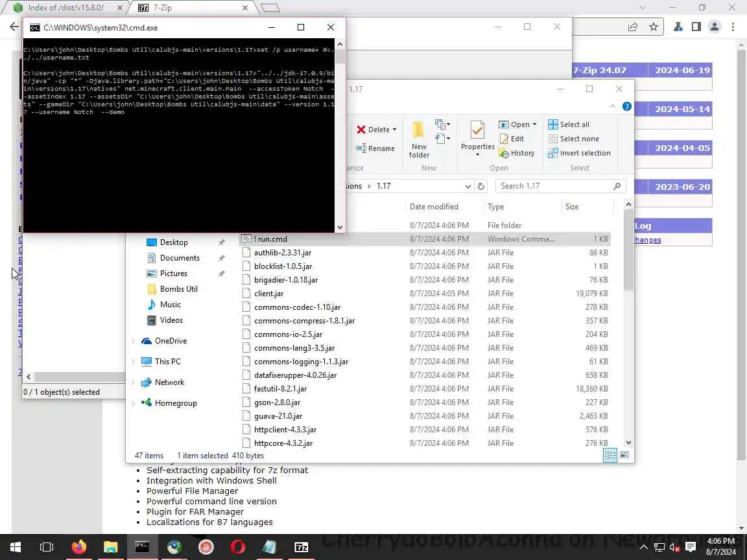This screenshot has width=747, height=560.
Task: Click Invert selection in the ribbon
Action: point(579,153)
